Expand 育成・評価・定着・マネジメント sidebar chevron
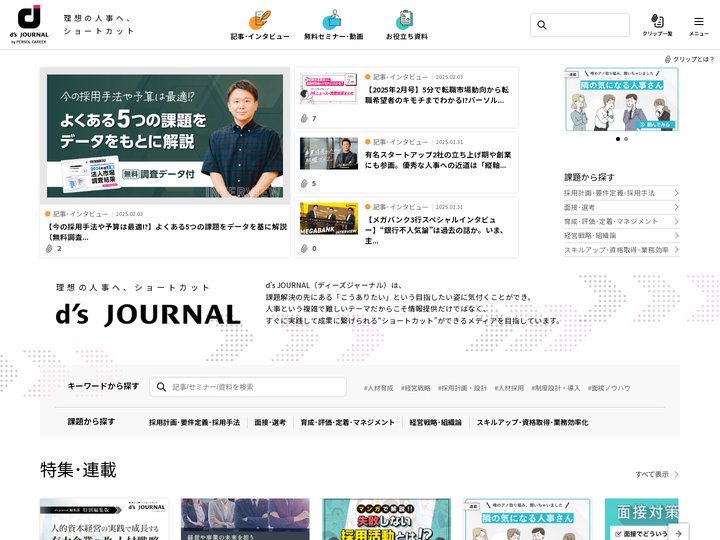Screen dimensions: 720x540 676,221
